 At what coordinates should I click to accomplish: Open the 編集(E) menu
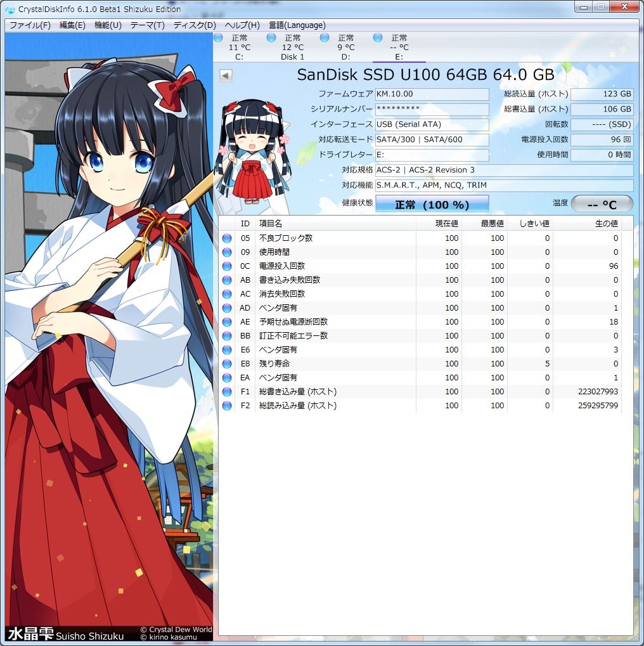[72, 25]
